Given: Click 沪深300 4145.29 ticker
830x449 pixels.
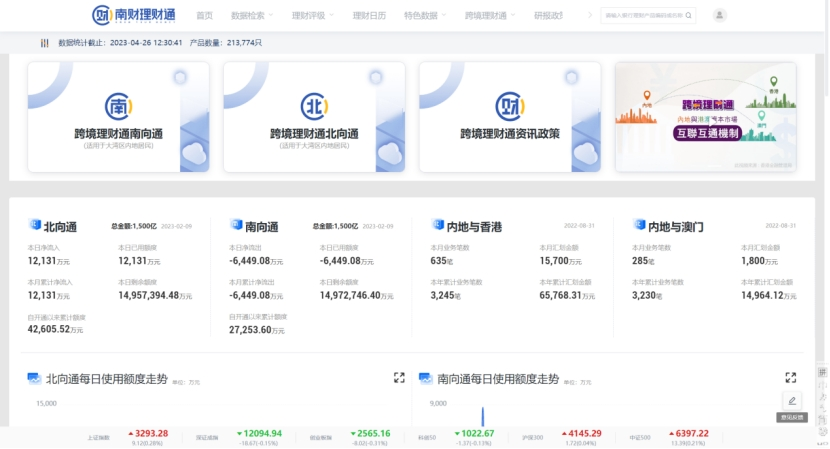Looking at the screenshot, I should pyautogui.click(x=562, y=437).
